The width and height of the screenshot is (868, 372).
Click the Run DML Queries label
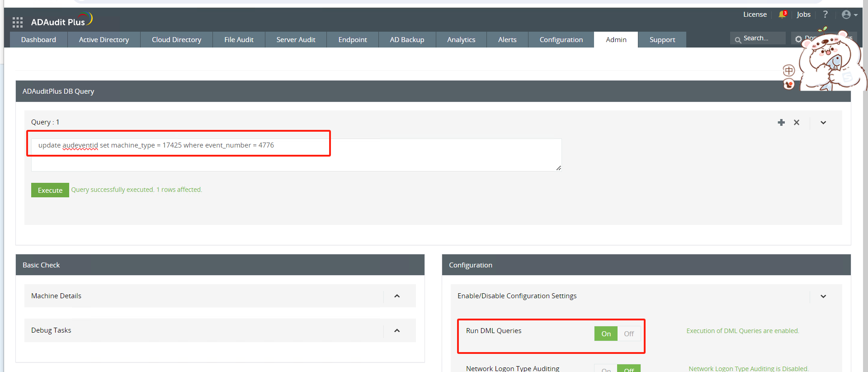[x=494, y=331]
